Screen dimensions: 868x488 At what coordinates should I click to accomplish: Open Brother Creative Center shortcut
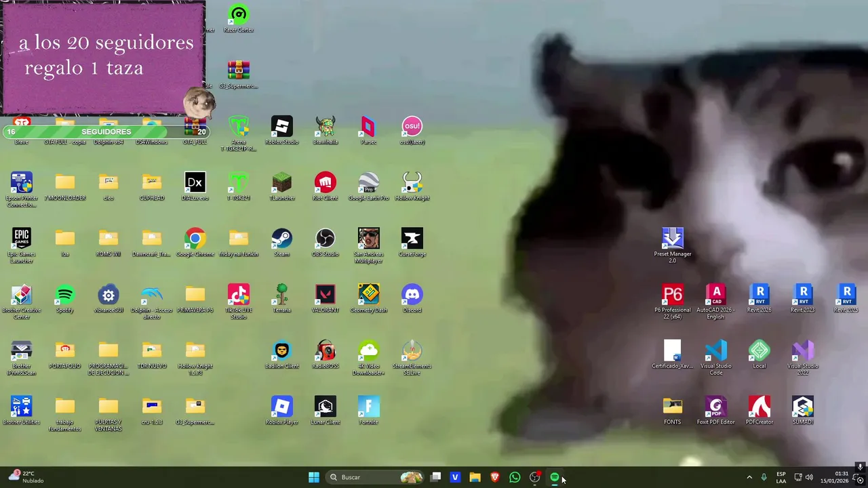pos(22,302)
